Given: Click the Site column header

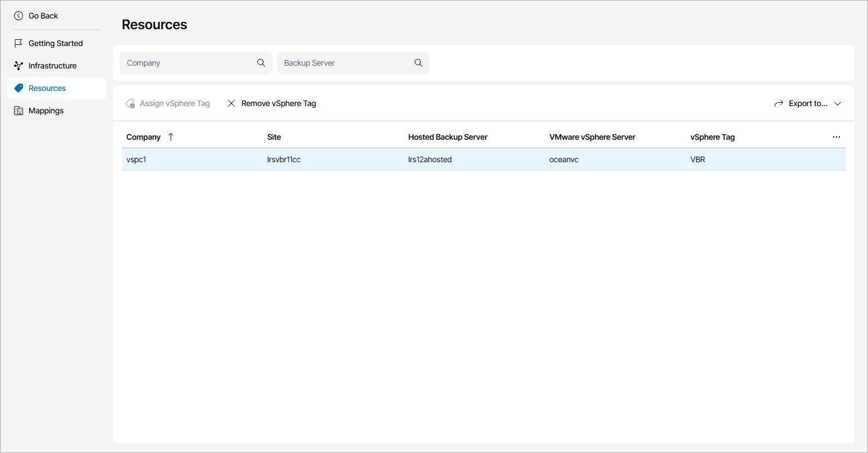Looking at the screenshot, I should click(x=274, y=137).
